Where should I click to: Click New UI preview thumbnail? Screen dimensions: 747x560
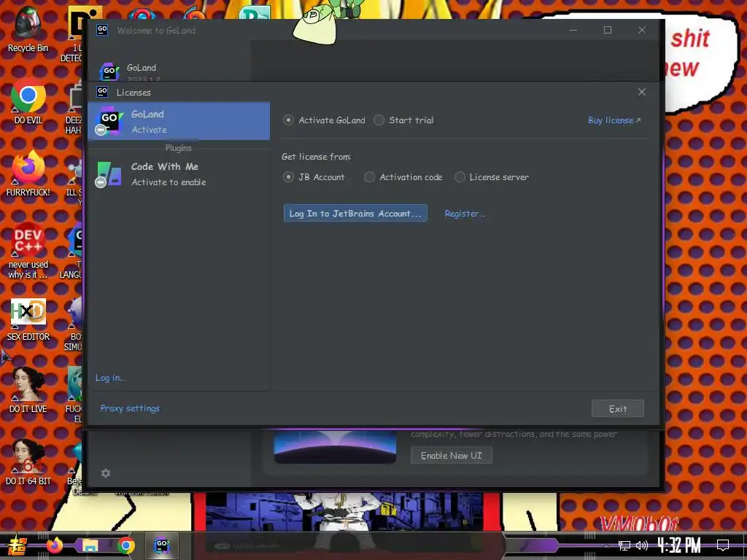point(335,447)
